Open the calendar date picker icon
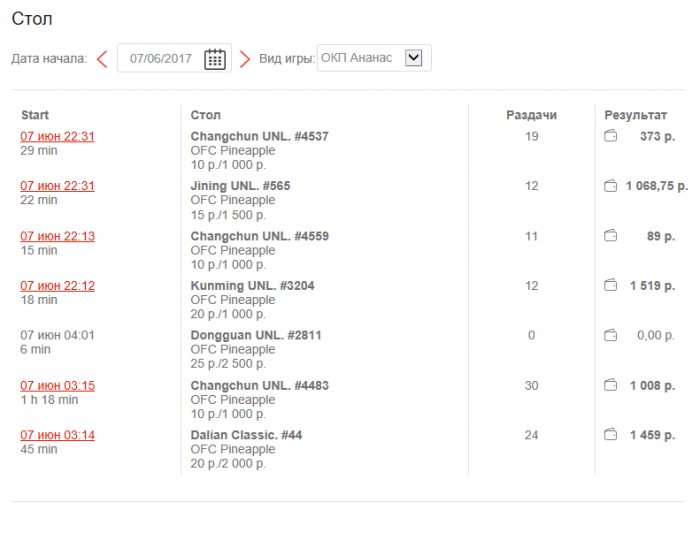Image resolution: width=700 pixels, height=548 pixels. pos(215,59)
